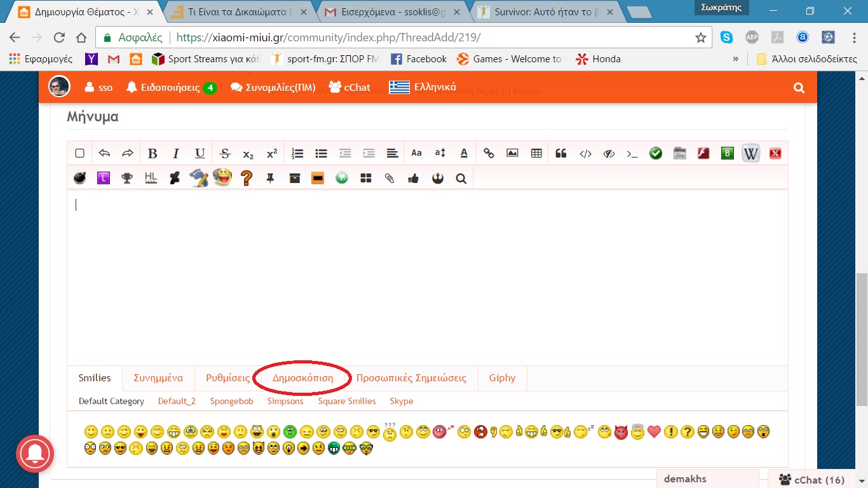868x488 pixels.
Task: Insert an ordered numbered list
Action: [297, 153]
